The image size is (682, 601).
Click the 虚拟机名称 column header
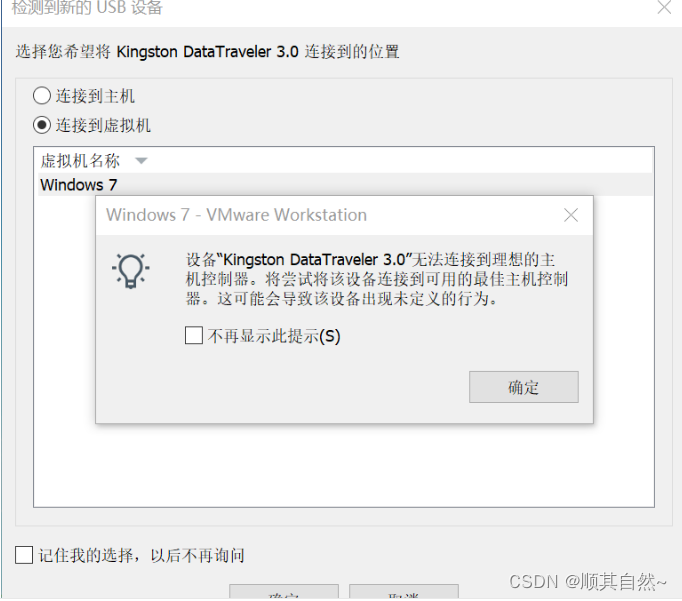coord(80,161)
